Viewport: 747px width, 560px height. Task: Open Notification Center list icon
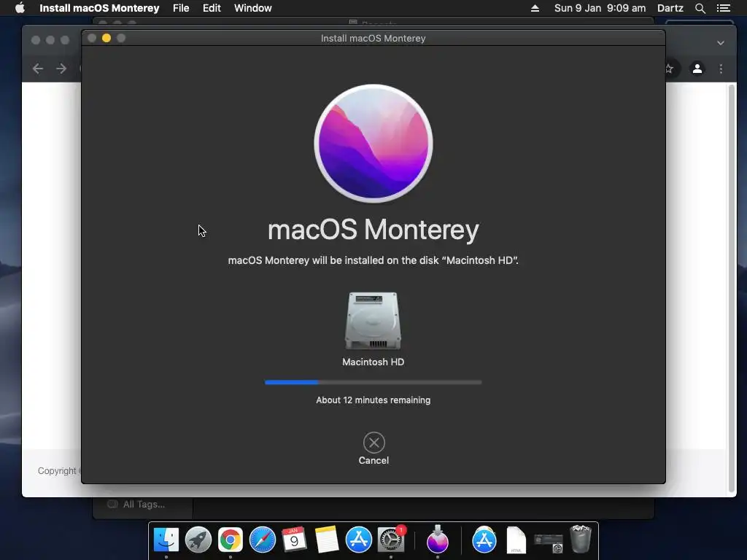[723, 8]
